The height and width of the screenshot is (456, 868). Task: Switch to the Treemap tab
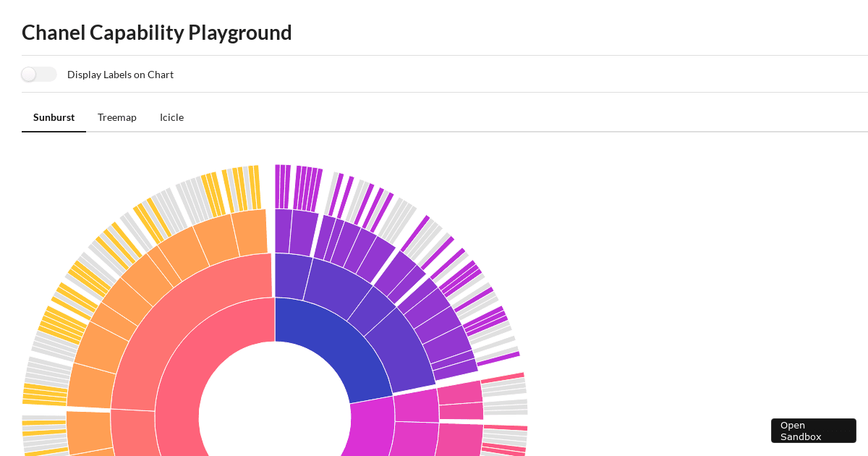click(x=117, y=117)
